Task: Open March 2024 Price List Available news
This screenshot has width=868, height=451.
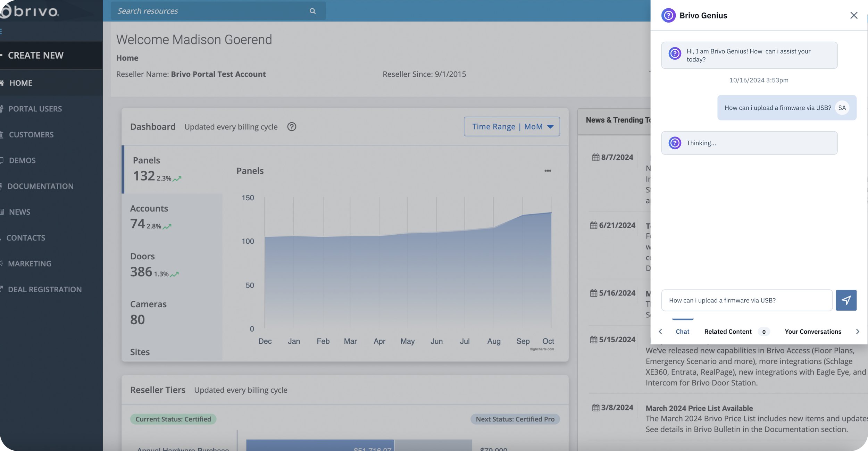Action: 699,408
